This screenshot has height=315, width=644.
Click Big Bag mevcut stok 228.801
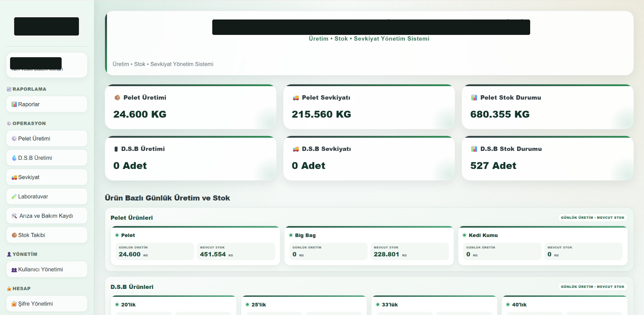click(x=386, y=254)
